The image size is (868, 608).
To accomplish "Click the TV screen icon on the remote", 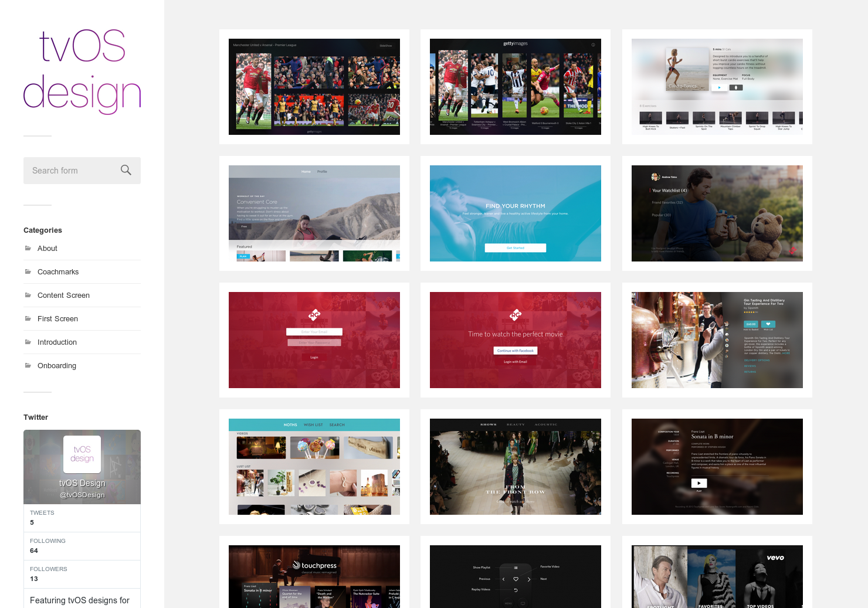I will [523, 603].
